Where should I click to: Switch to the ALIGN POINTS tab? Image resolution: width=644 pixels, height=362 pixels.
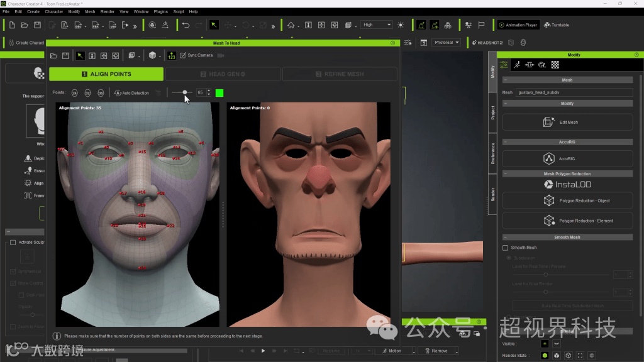106,74
